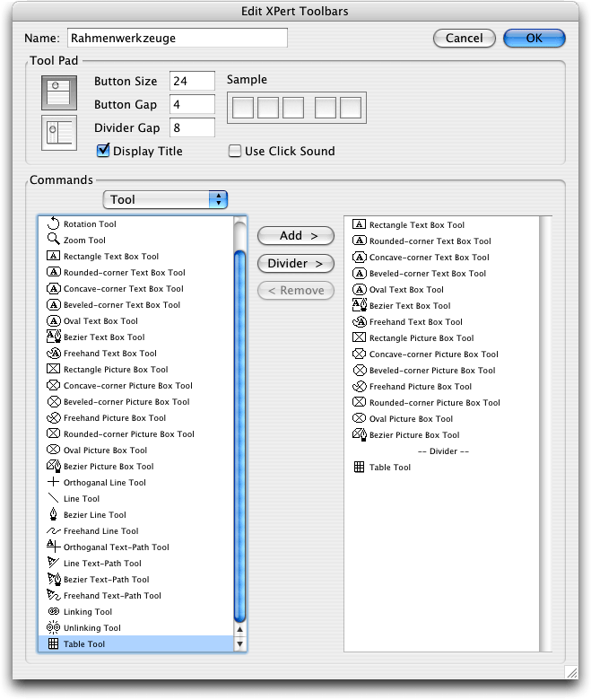Select Rectangle Text Box Tool in right list
Image resolution: width=591 pixels, height=700 pixels.
[x=441, y=225]
